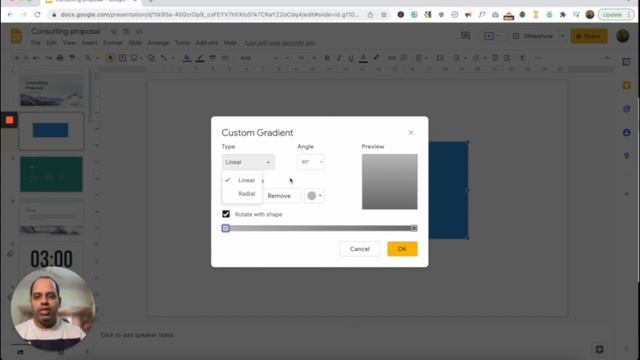This screenshot has width=640, height=360.
Task: Click the Chrome back arrow
Action: coord(10,15)
